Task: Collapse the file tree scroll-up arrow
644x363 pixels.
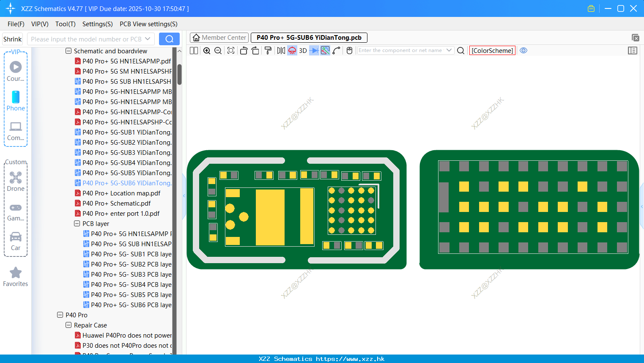Action: tap(179, 51)
